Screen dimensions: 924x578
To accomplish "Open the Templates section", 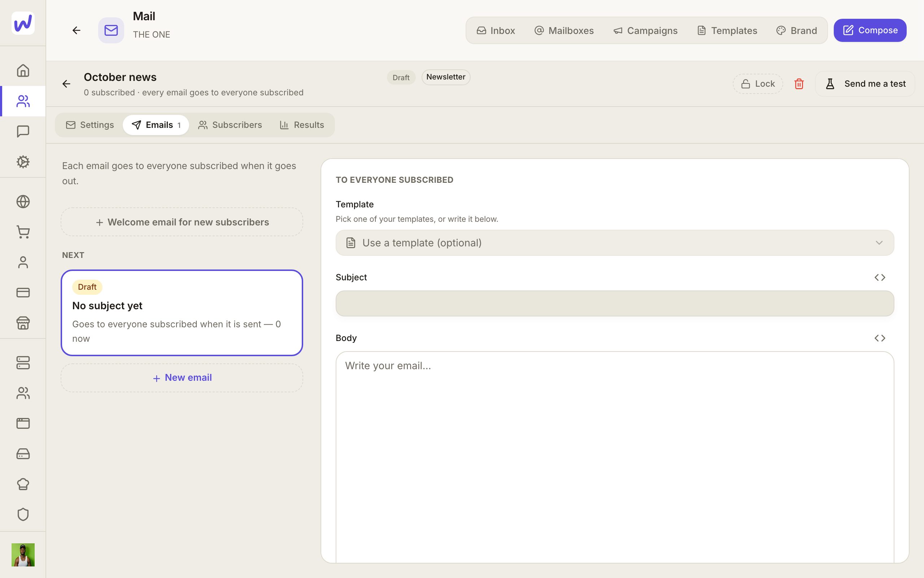I will coord(727,31).
